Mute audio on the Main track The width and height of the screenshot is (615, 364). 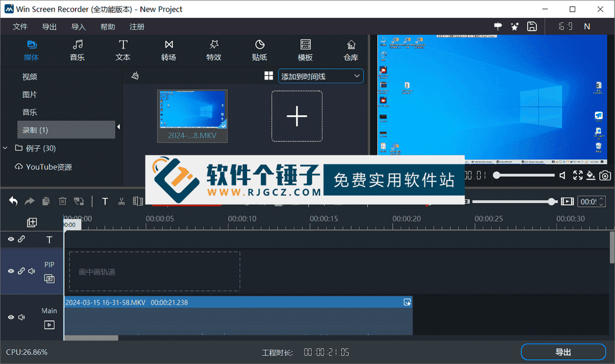click(x=22, y=317)
